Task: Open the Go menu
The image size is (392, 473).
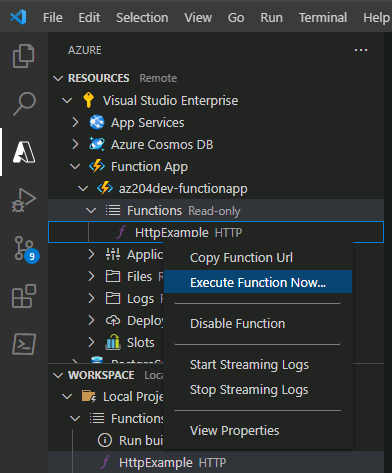Action: click(x=236, y=17)
